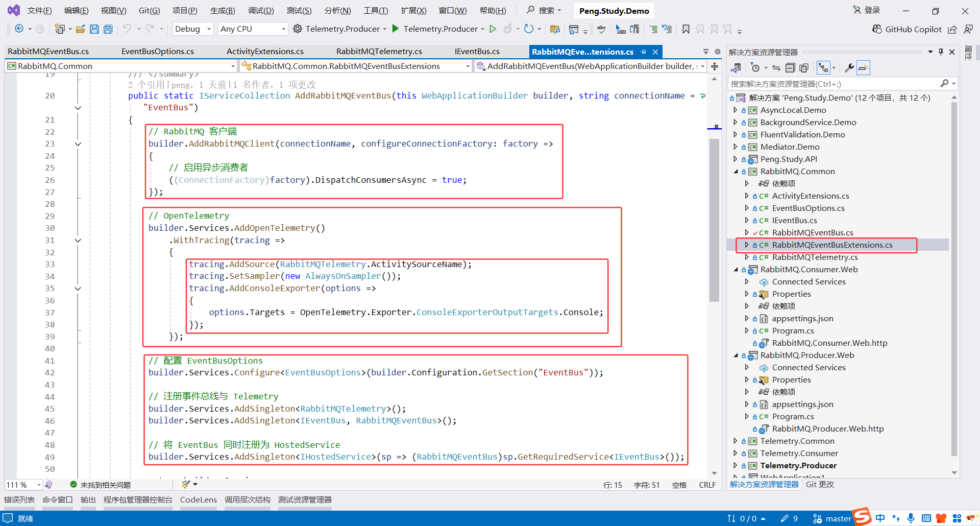Screen dimensions: 980x526
Task: Open GitHub Copilot from the toolbar
Action: point(906,29)
